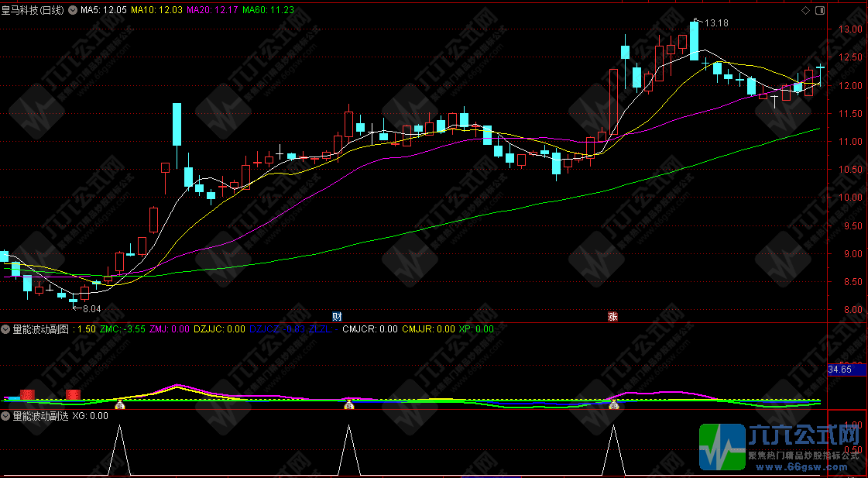Click the leftmost money bag signal icon
Viewport: 868px width, 478px height.
tap(120, 404)
